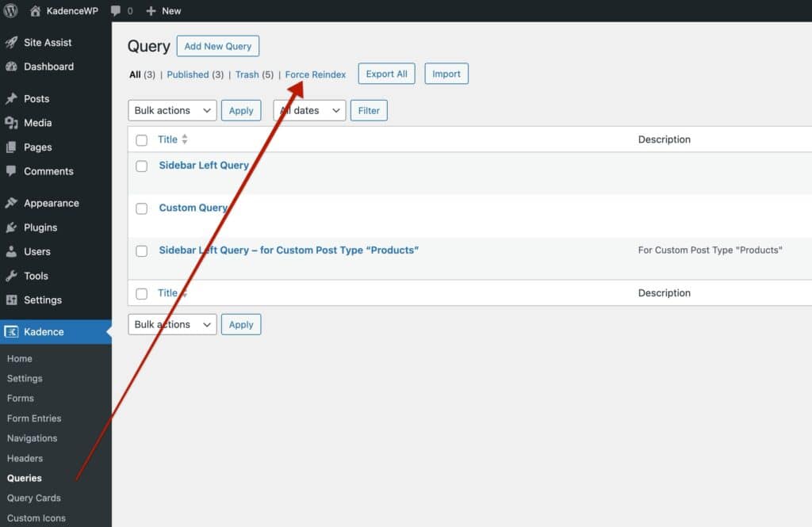Open the Appearance paintbrush icon
This screenshot has width=812, height=527.
(x=11, y=203)
